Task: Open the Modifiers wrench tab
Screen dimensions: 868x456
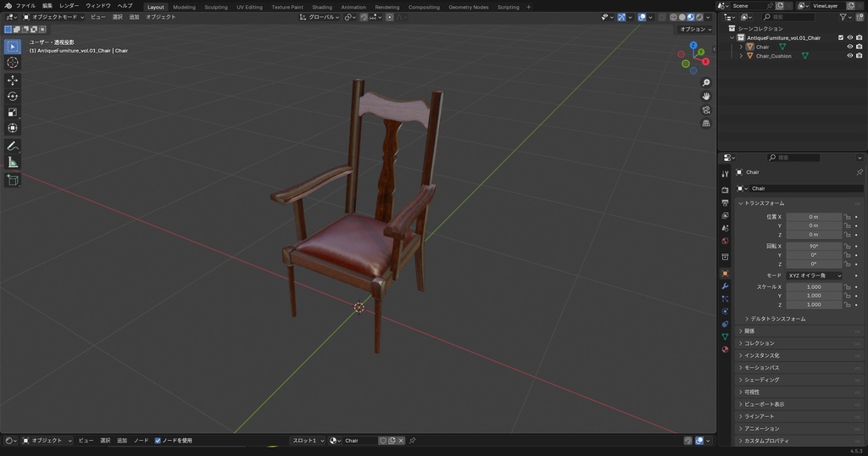Action: [x=726, y=286]
